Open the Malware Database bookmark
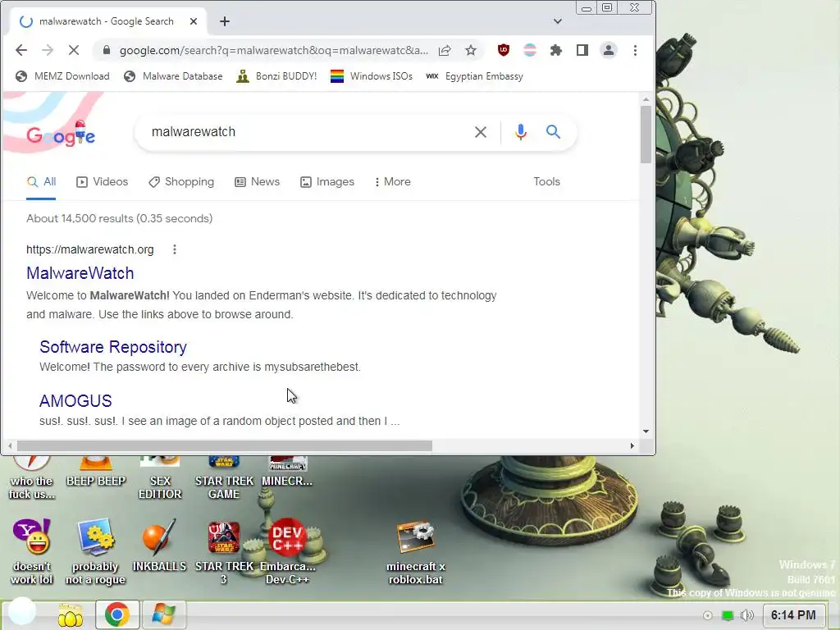 [173, 76]
